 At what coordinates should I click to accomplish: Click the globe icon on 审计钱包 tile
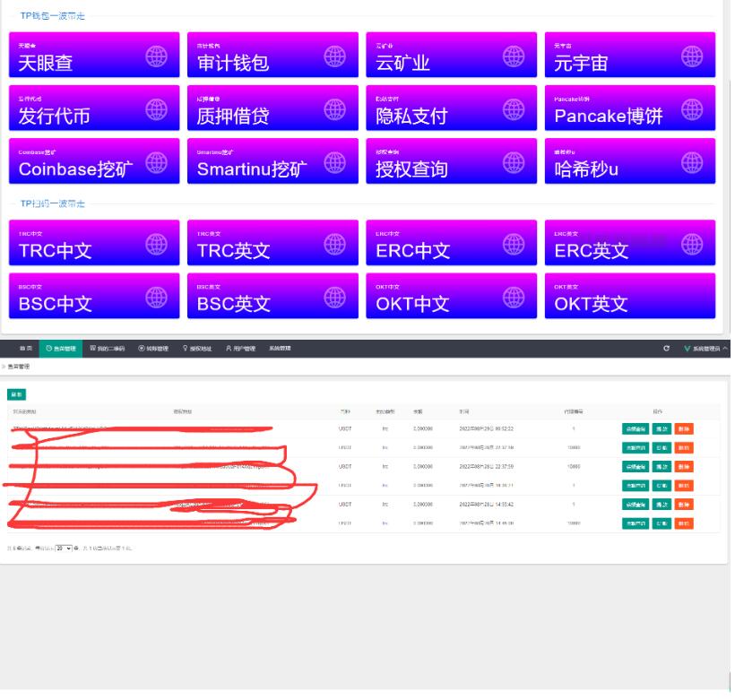334,55
